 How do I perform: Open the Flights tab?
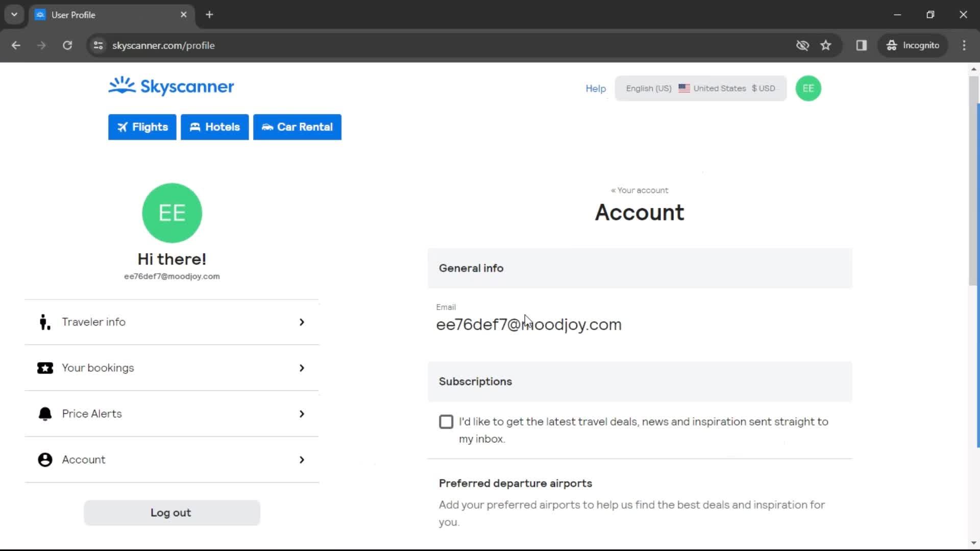pos(142,127)
